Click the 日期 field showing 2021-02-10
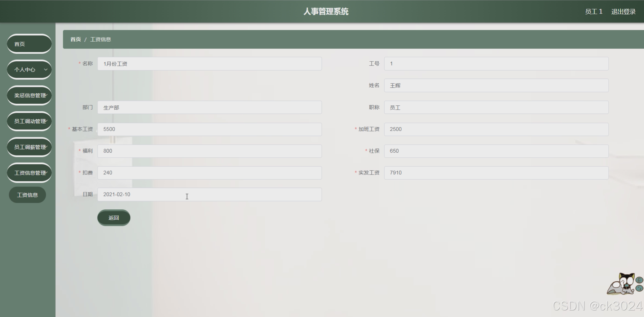 click(x=210, y=195)
